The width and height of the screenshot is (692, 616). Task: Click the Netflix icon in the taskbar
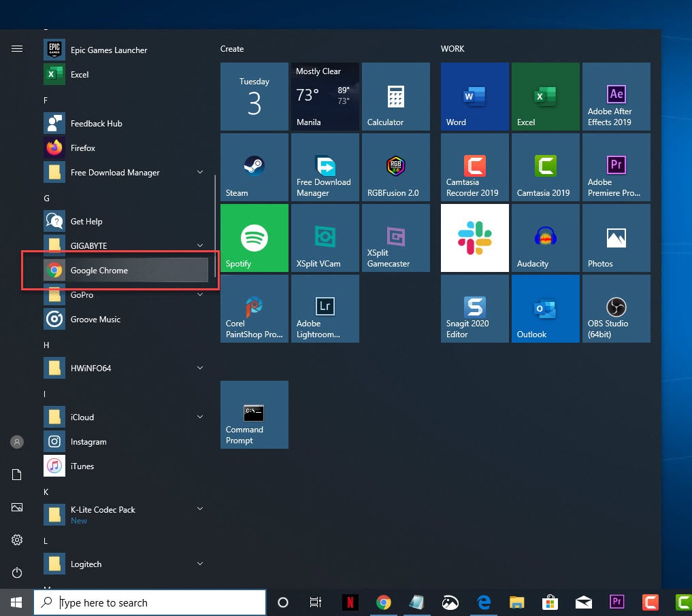350,602
